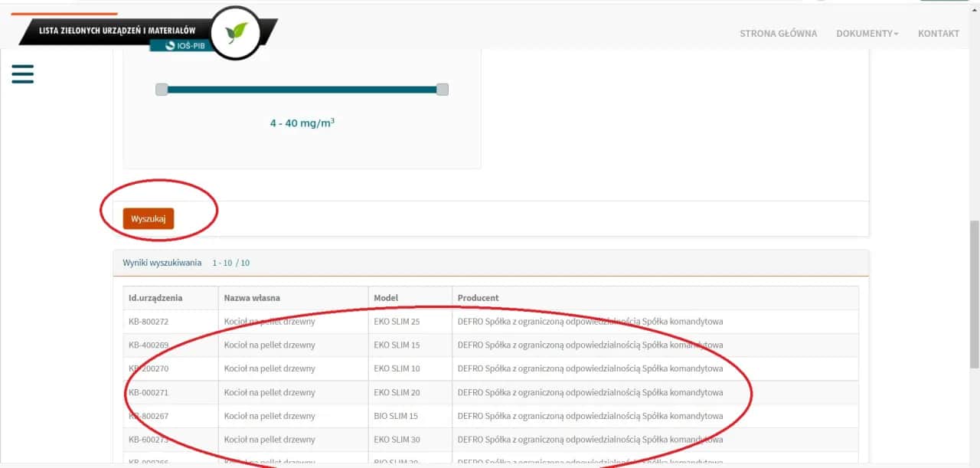Image resolution: width=980 pixels, height=468 pixels.
Task: Click the right handle of the mg/m³ slider
Action: [x=442, y=90]
